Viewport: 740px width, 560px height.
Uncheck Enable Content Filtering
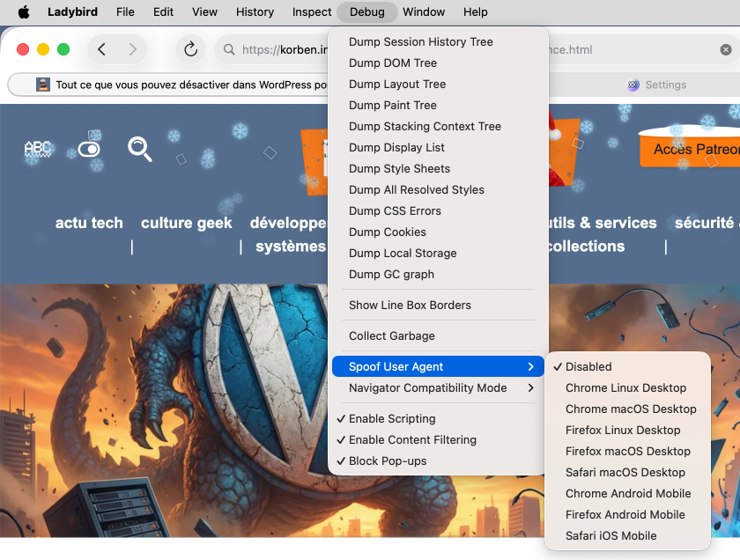[412, 439]
